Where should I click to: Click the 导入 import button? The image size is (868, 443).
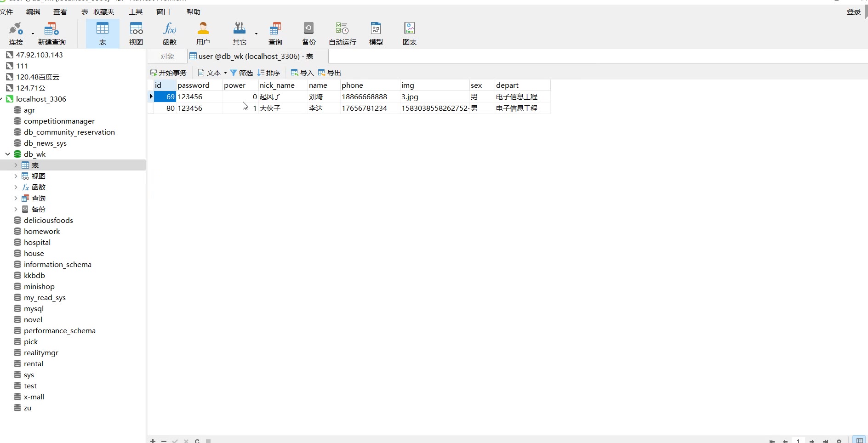point(302,73)
